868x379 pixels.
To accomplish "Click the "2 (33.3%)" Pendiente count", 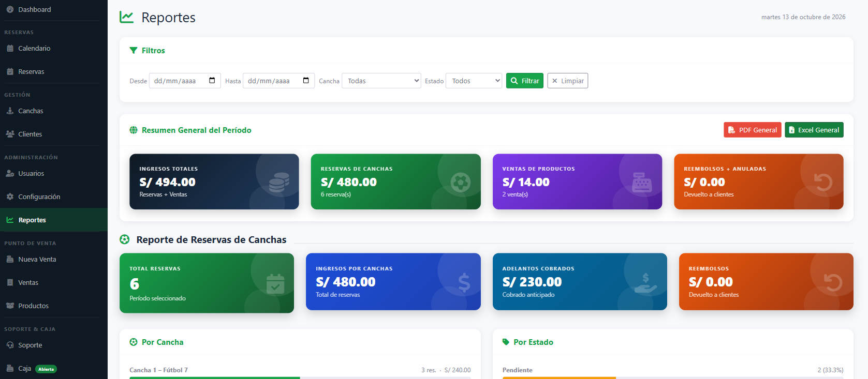I will click(x=830, y=370).
